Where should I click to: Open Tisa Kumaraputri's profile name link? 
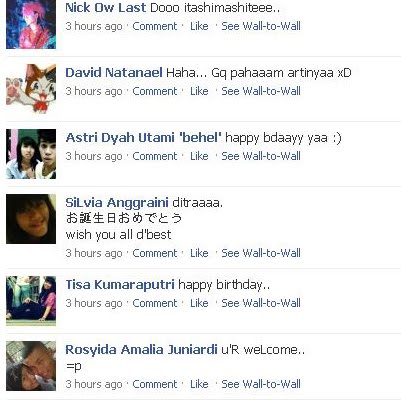click(120, 285)
